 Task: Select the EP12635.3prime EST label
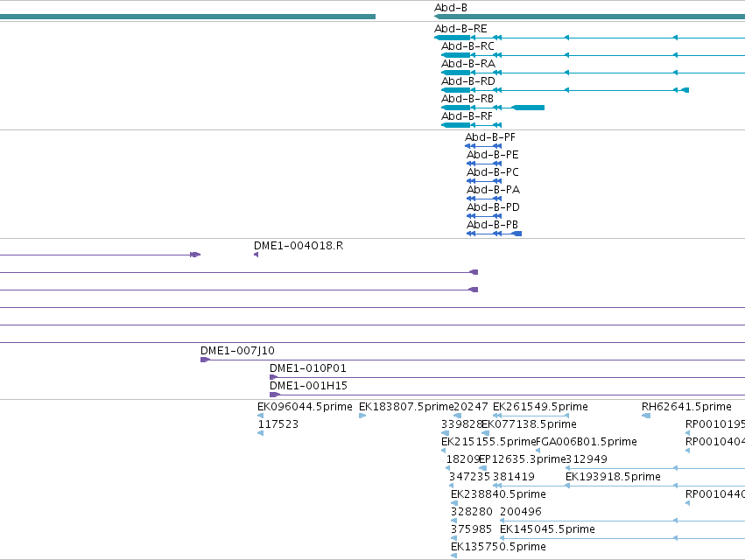522,459
